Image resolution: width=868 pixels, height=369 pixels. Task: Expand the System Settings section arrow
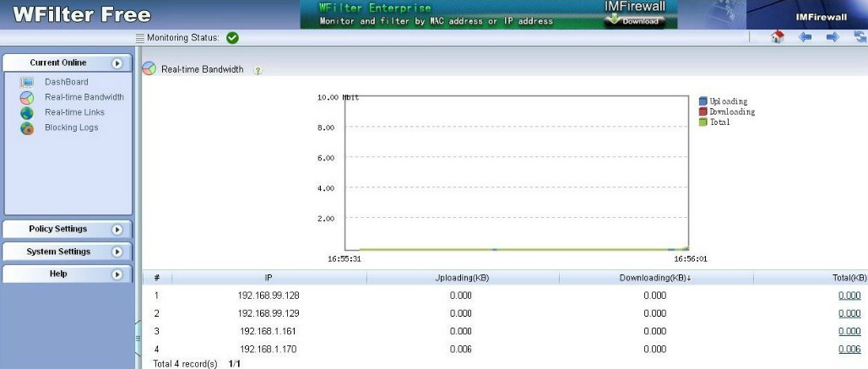[x=117, y=252]
